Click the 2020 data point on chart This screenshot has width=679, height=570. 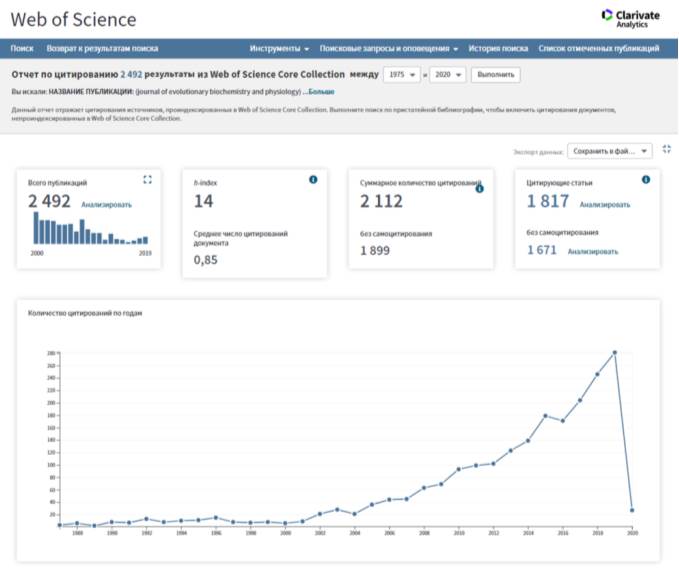tap(632, 510)
